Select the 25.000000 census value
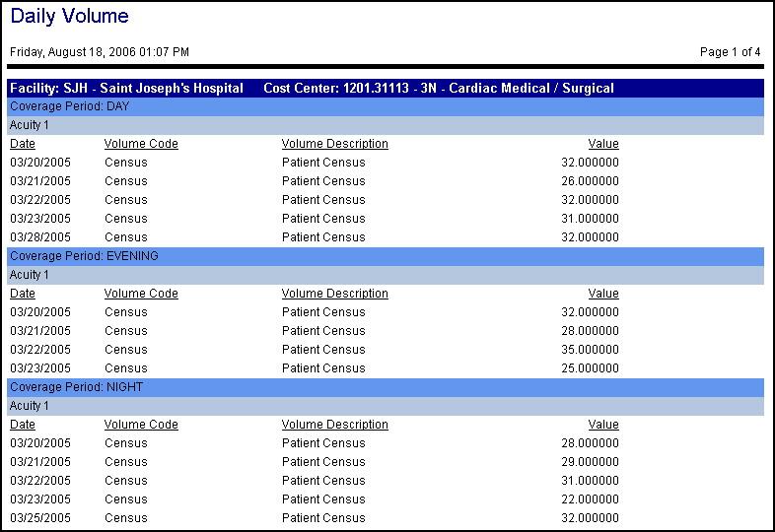The image size is (775, 532). (x=590, y=368)
